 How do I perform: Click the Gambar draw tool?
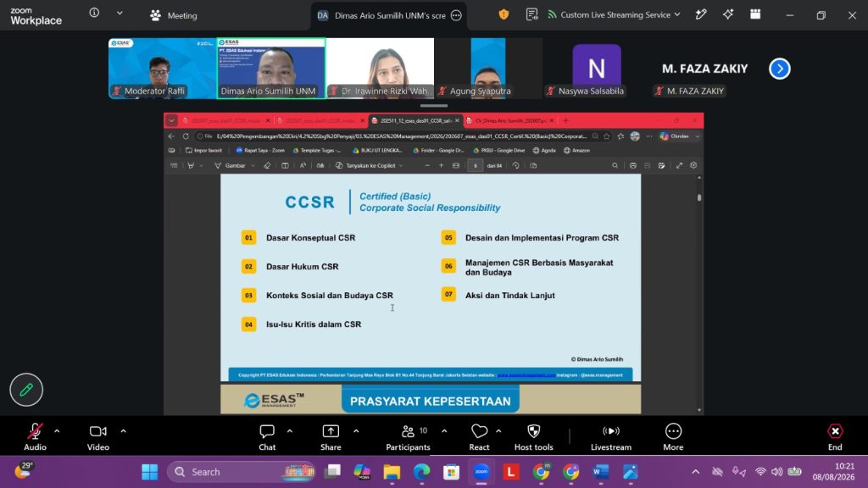click(231, 165)
